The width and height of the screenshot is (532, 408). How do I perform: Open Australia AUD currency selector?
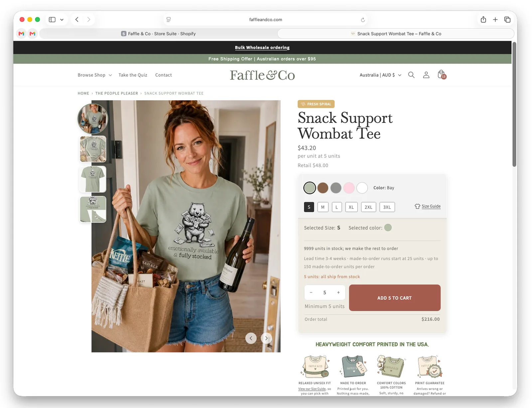380,75
